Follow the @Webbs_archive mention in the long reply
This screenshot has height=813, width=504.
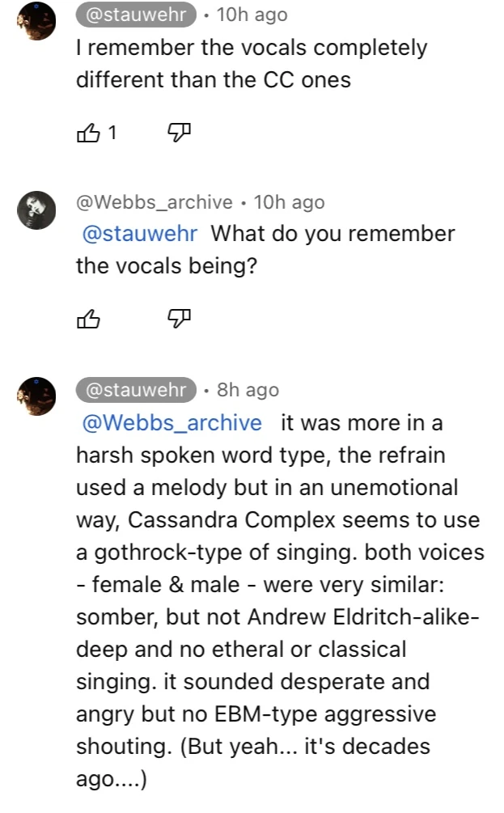pyautogui.click(x=172, y=423)
